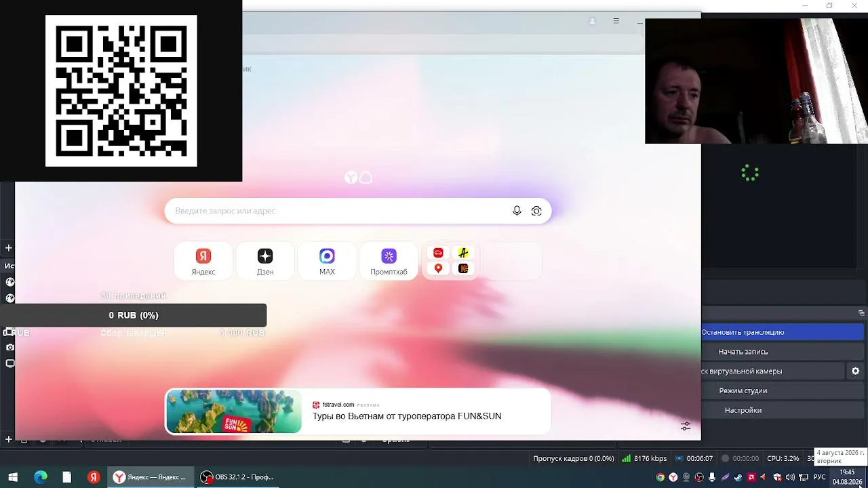
Task: Open the Дзен tile
Action: pos(265,261)
